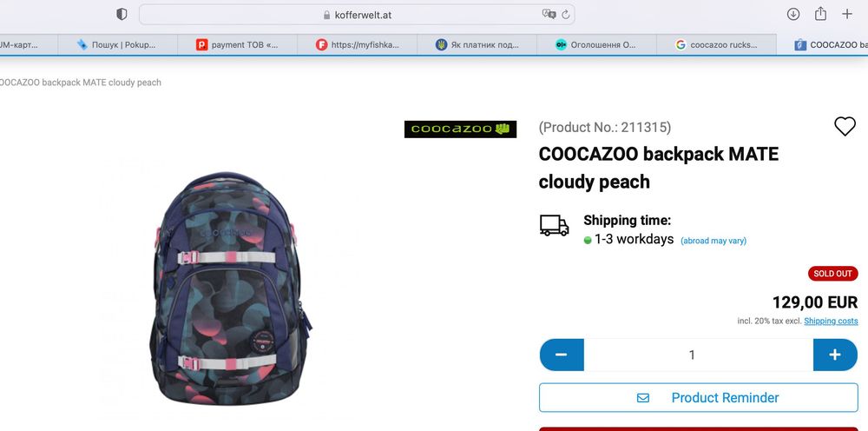Click the share icon in Safari toolbar

pyautogui.click(x=820, y=14)
